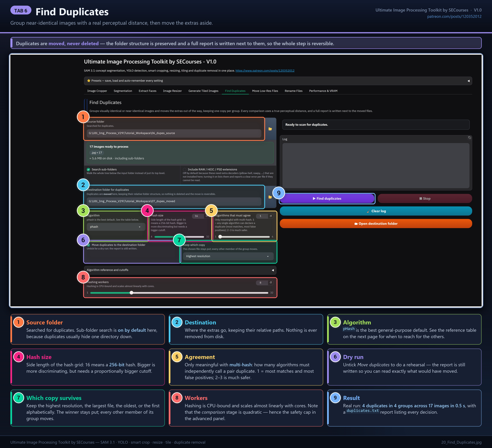Open the Performance & VRAM tab
This screenshot has height=448, width=492.
(x=323, y=91)
